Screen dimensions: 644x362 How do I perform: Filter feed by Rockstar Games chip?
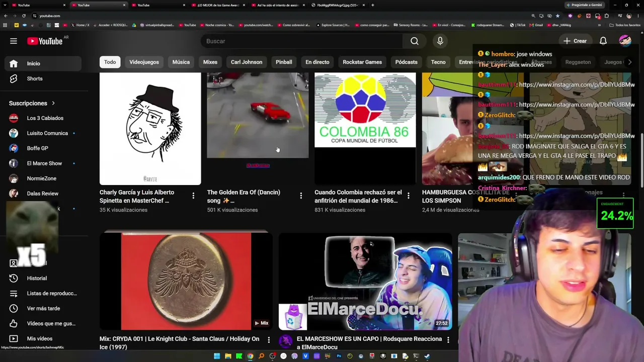pyautogui.click(x=362, y=62)
